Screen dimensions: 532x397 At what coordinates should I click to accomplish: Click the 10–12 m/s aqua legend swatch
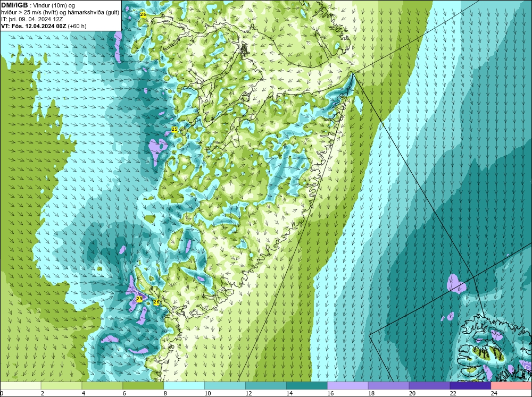(225, 386)
